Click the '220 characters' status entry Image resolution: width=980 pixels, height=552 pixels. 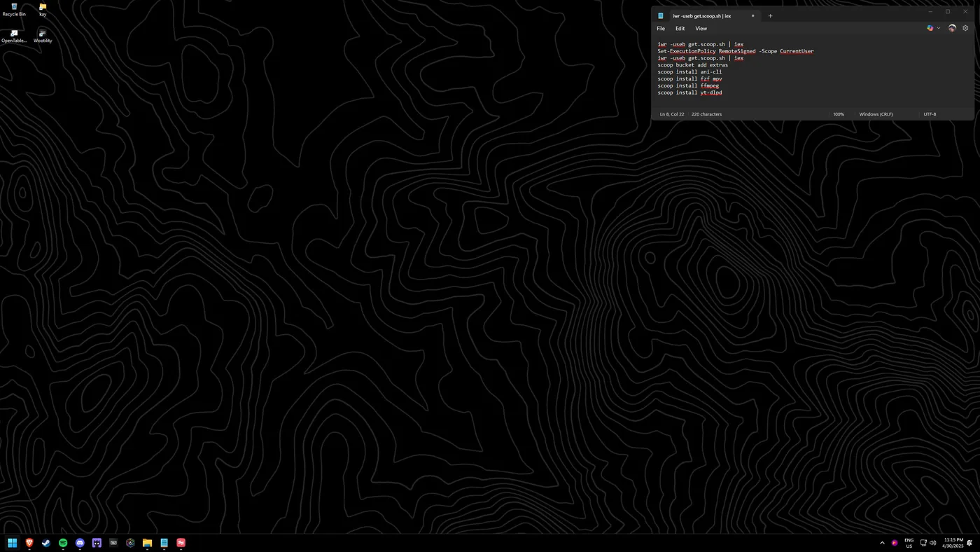(x=706, y=114)
